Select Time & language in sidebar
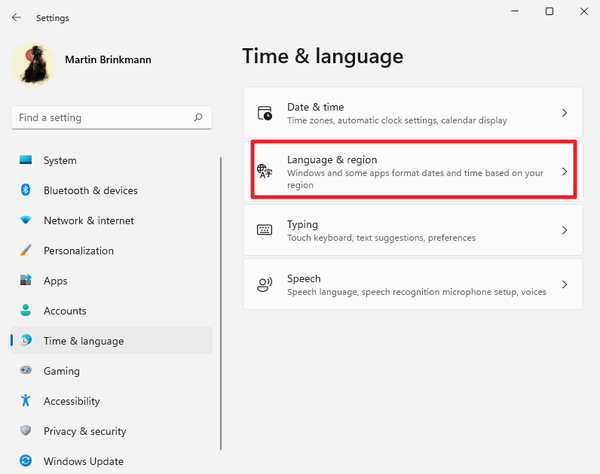600x474 pixels. click(84, 341)
